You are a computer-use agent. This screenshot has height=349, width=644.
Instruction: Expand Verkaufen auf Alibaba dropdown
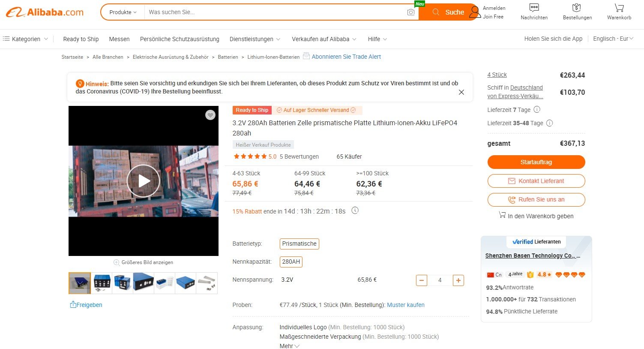(x=324, y=39)
